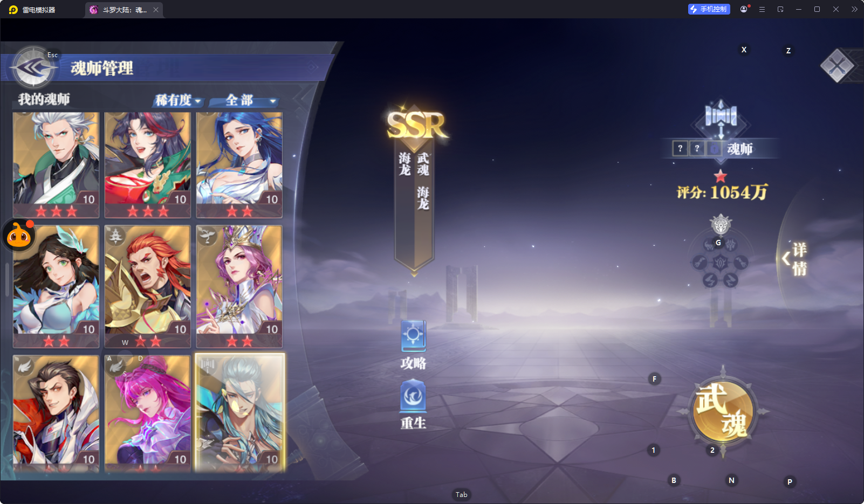The image size is (864, 504).
Task: Select the red-dressed black-haired heroine card
Action: pos(148,164)
